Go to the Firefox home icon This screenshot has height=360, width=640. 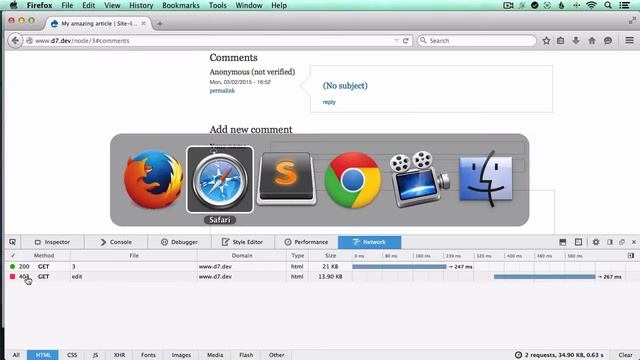(x=592, y=40)
